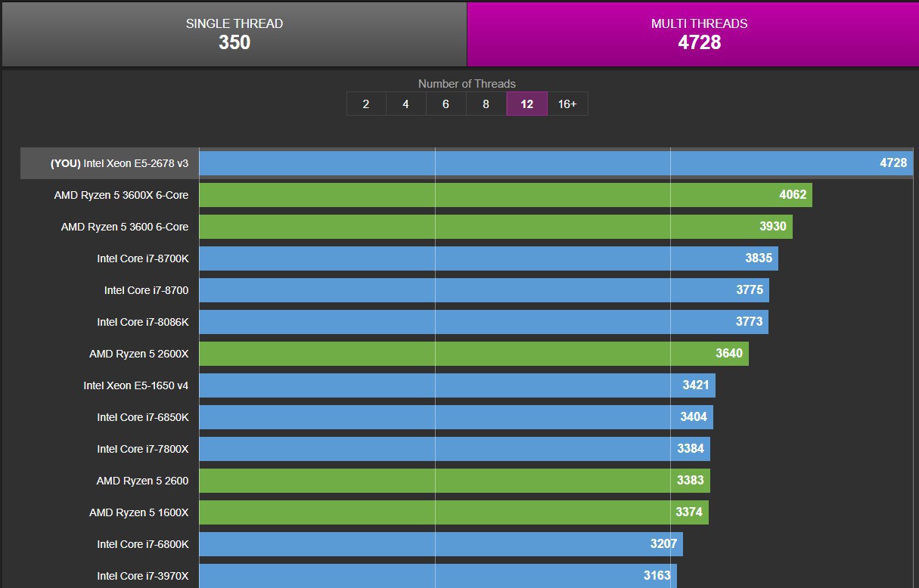
Task: Click the 4062 score bar of Ryzen 5 3600X
Action: (505, 195)
